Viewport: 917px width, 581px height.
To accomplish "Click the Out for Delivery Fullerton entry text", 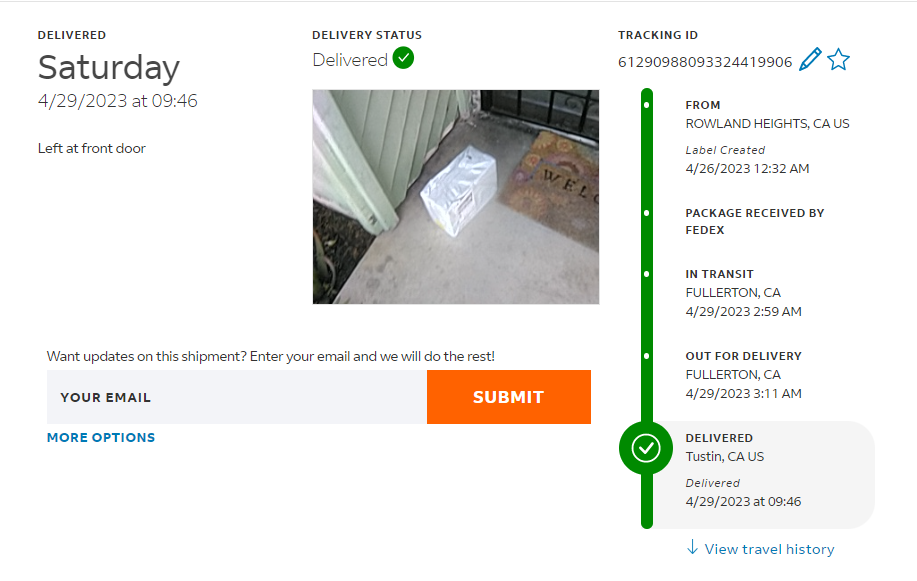I will 743,374.
